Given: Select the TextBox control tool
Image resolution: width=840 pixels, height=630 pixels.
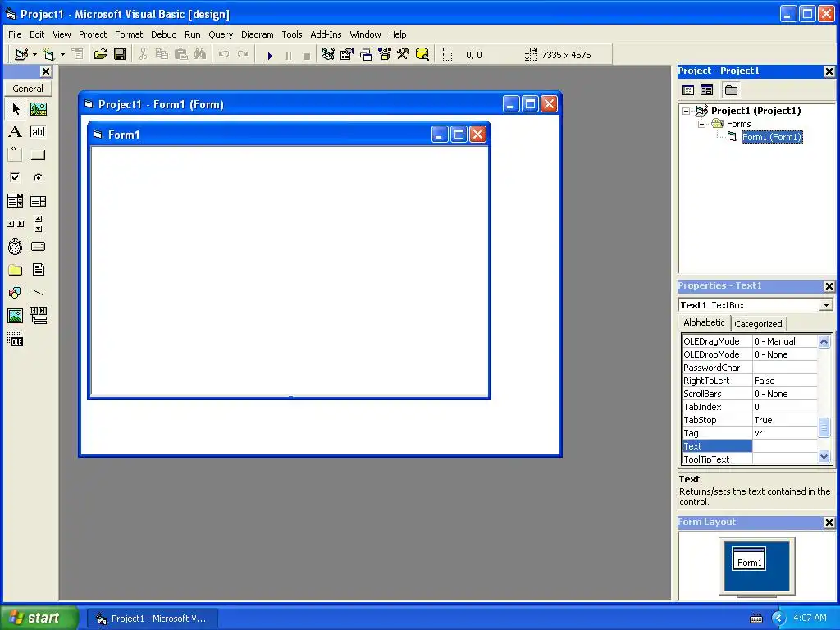Looking at the screenshot, I should tap(38, 132).
